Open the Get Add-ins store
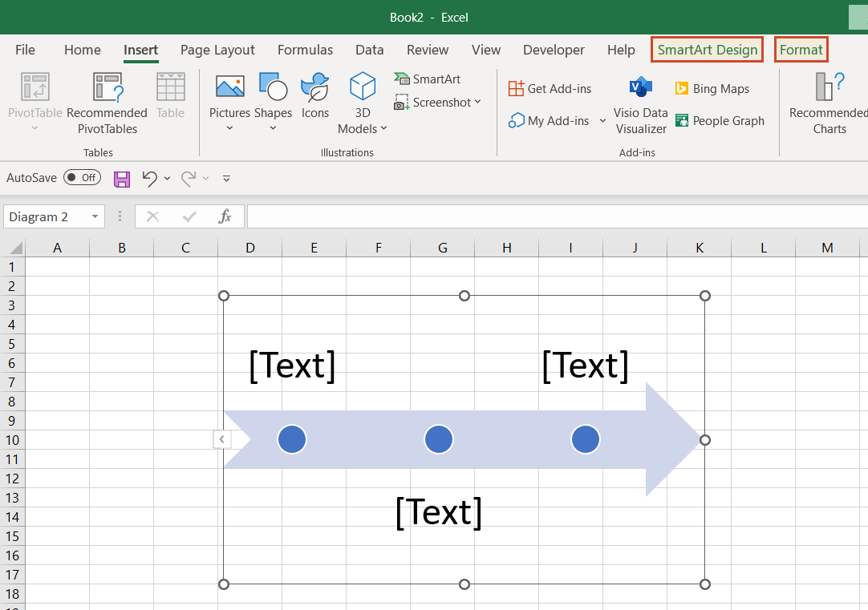 pos(550,88)
